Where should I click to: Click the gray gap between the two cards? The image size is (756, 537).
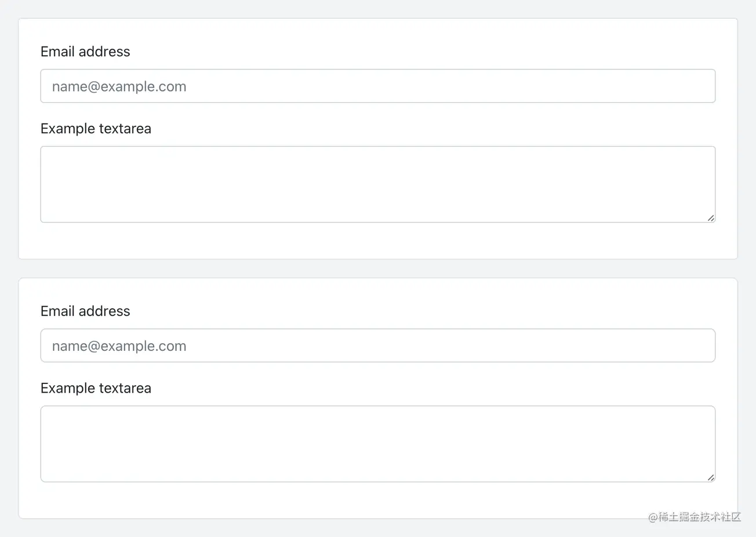coord(377,268)
